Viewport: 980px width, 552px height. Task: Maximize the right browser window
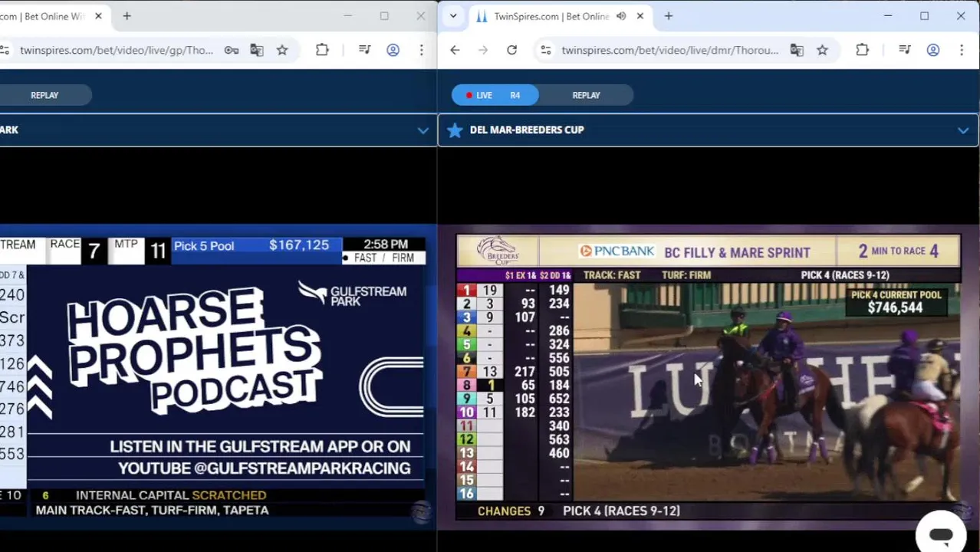coord(924,16)
